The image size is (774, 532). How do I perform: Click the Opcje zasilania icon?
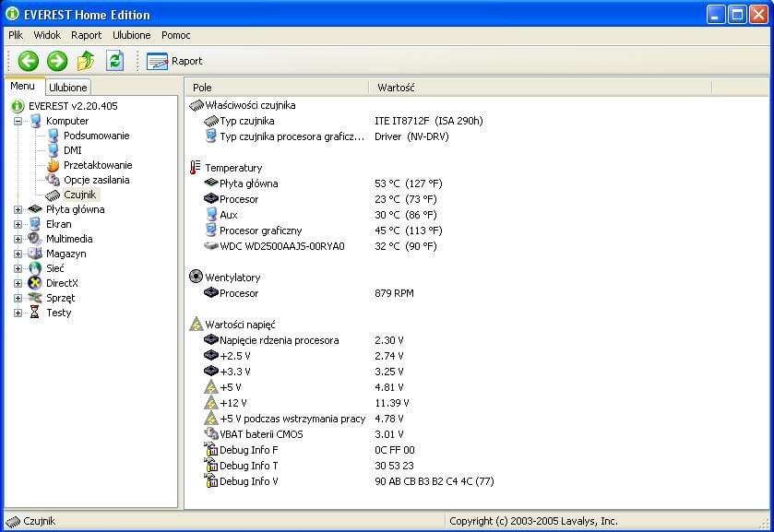pyautogui.click(x=53, y=180)
